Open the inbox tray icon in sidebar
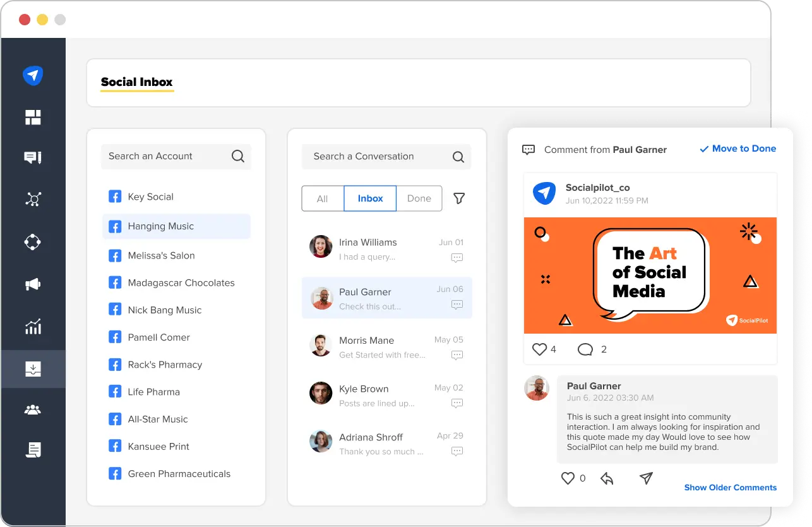This screenshot has height=527, width=812. point(33,368)
